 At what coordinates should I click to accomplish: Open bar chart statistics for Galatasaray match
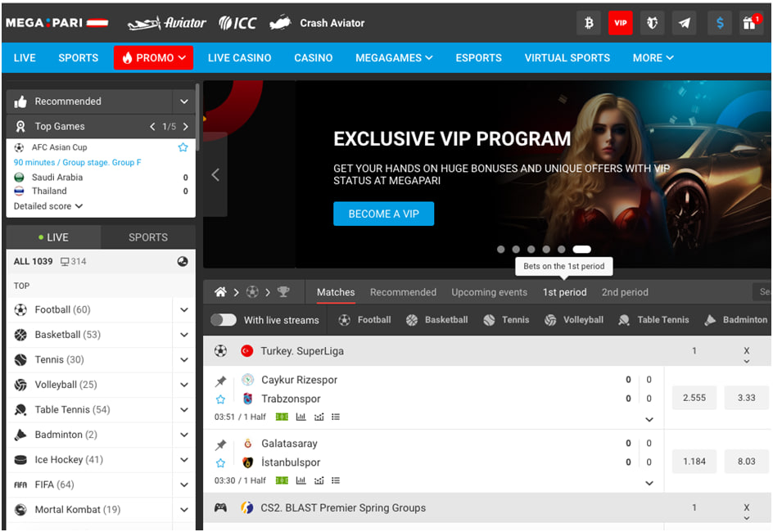point(301,480)
